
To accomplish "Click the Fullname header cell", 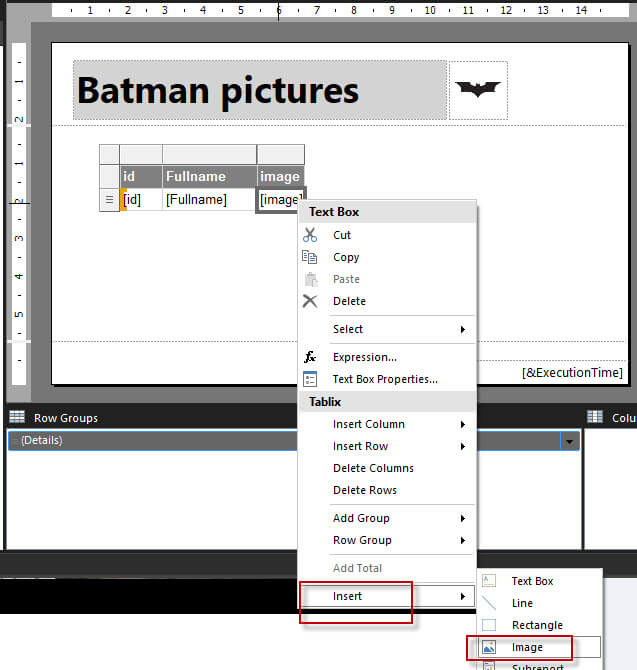I will (x=209, y=176).
